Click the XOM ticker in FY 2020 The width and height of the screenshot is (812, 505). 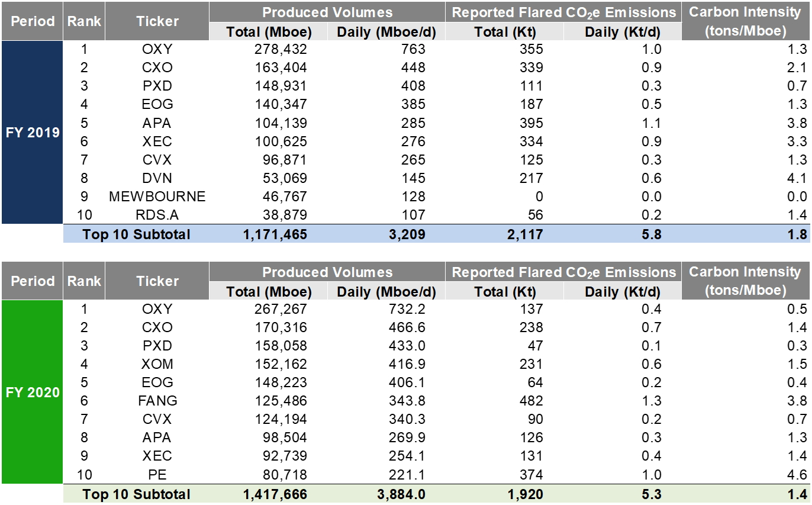tap(157, 364)
